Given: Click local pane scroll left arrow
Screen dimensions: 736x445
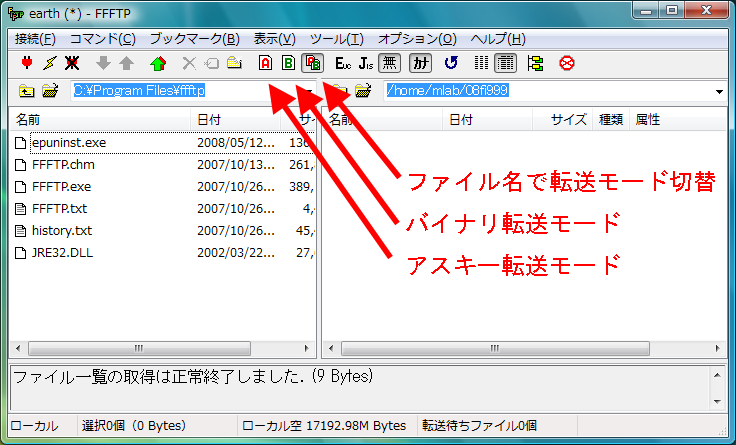Looking at the screenshot, I should pos(18,348).
